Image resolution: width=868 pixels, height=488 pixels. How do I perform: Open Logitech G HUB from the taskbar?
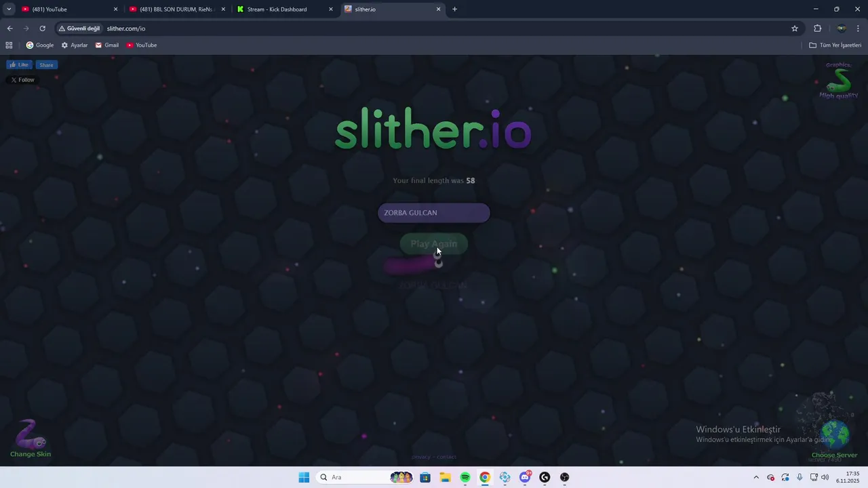click(x=545, y=477)
